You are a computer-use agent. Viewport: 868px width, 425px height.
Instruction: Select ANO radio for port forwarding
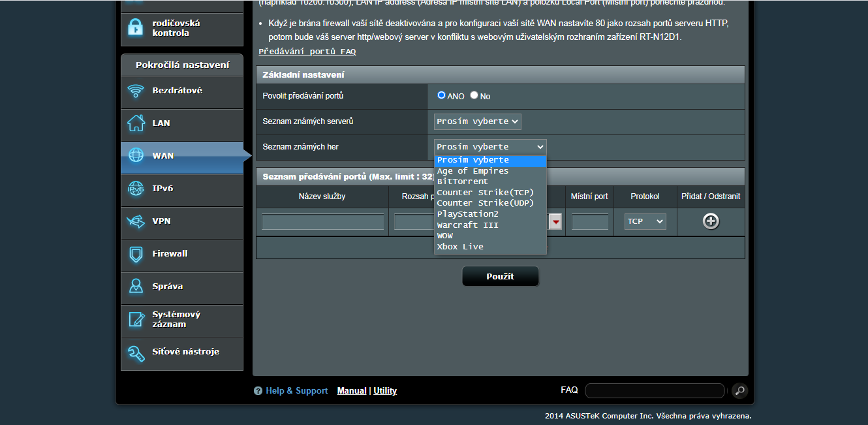click(442, 95)
